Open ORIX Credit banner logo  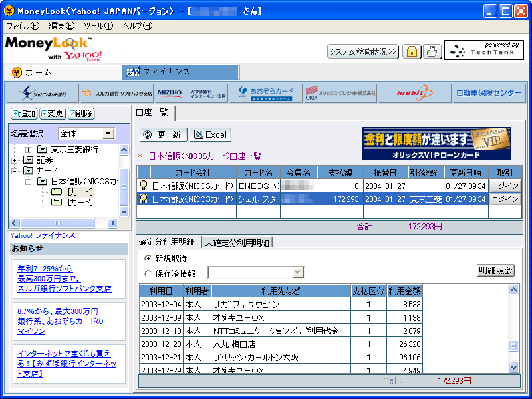pos(340,93)
